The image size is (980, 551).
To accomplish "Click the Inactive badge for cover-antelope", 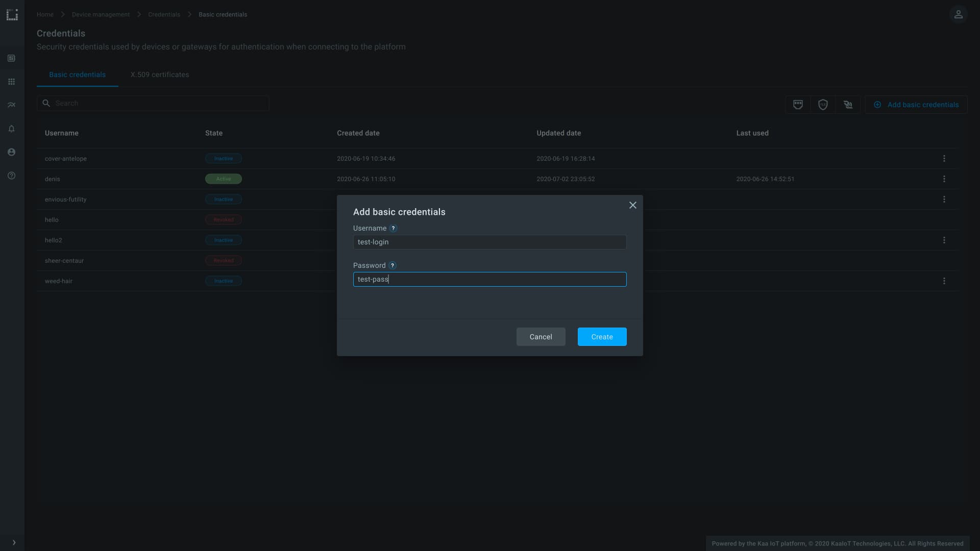I will click(224, 159).
